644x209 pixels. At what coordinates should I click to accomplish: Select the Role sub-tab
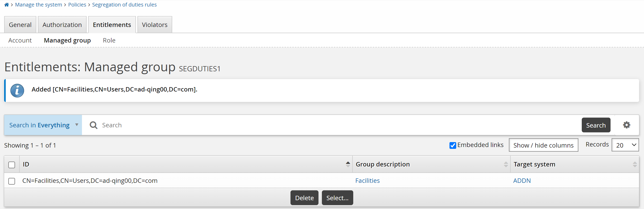tap(109, 40)
